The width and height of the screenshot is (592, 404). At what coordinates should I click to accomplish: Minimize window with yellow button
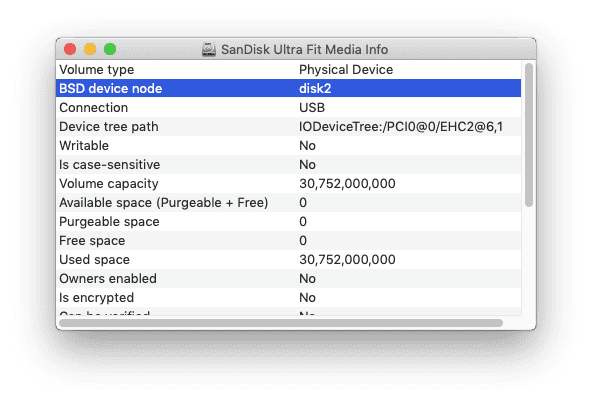click(90, 49)
